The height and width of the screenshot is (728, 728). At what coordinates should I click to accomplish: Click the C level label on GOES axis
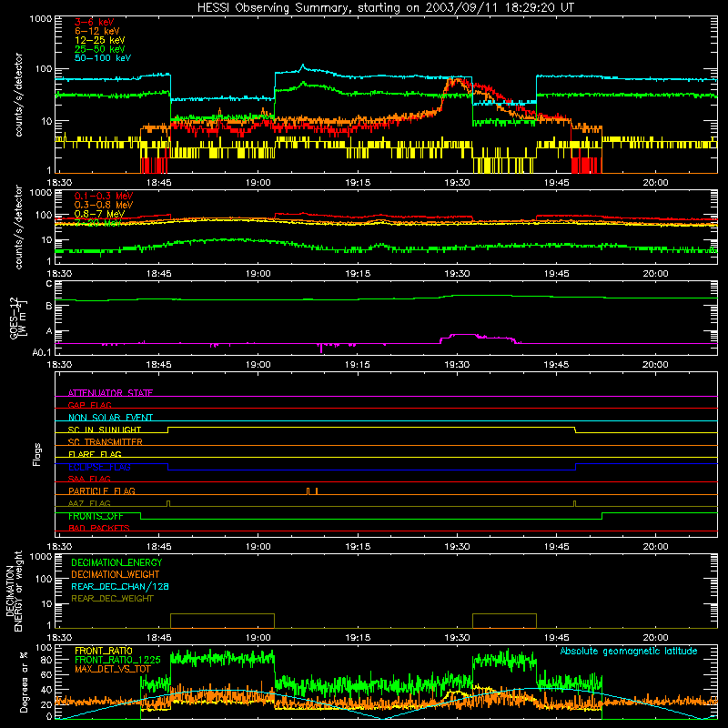pos(49,283)
